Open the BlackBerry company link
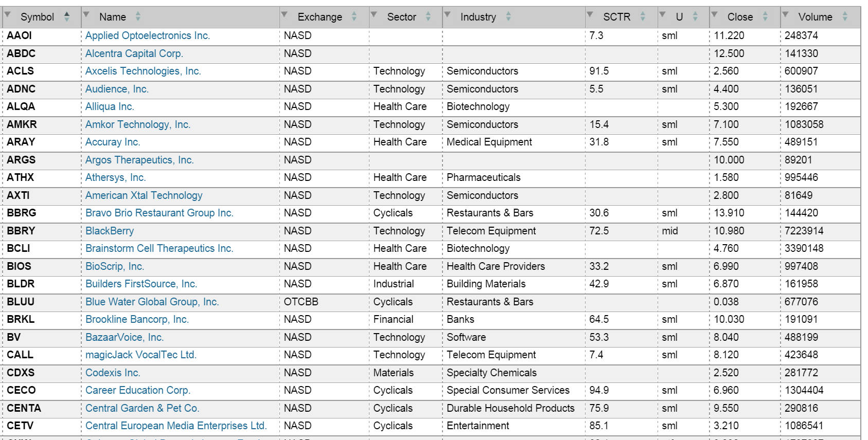This screenshot has width=868, height=440. pyautogui.click(x=110, y=231)
